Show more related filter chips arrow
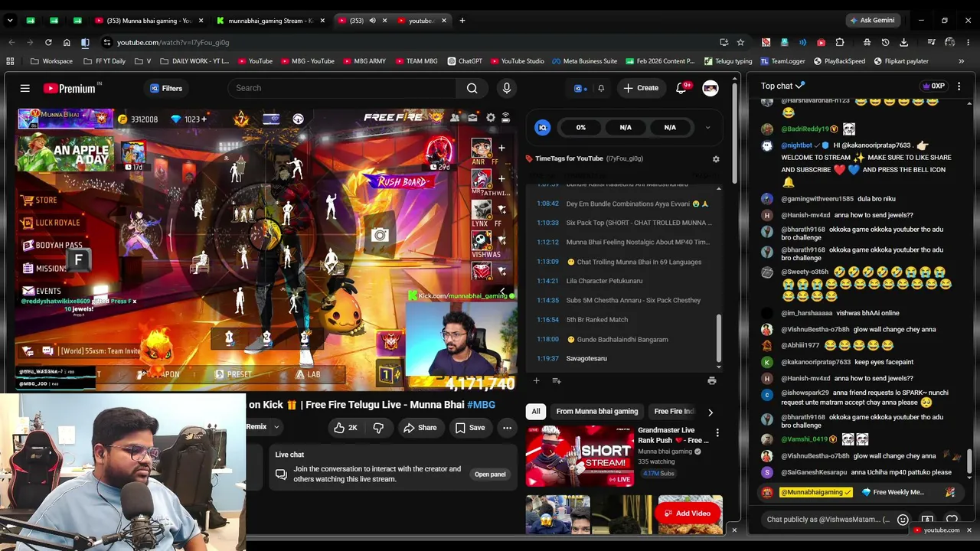The width and height of the screenshot is (980, 551). 710,412
